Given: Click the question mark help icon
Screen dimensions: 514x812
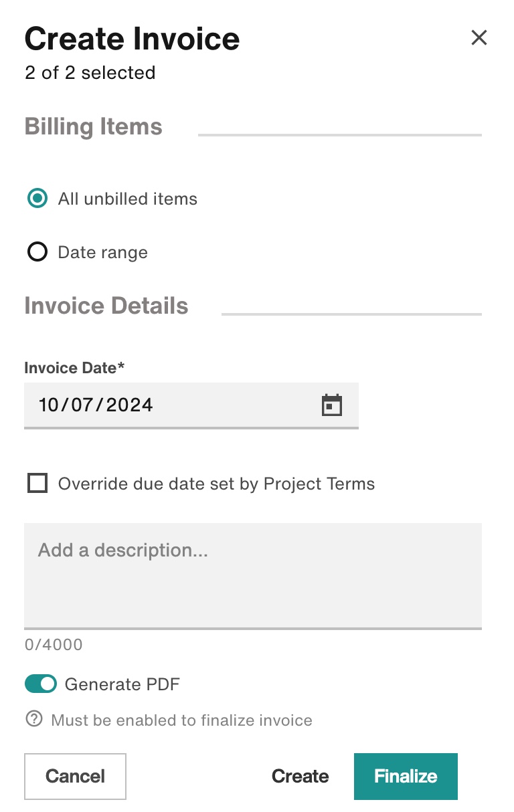Looking at the screenshot, I should pos(33,719).
